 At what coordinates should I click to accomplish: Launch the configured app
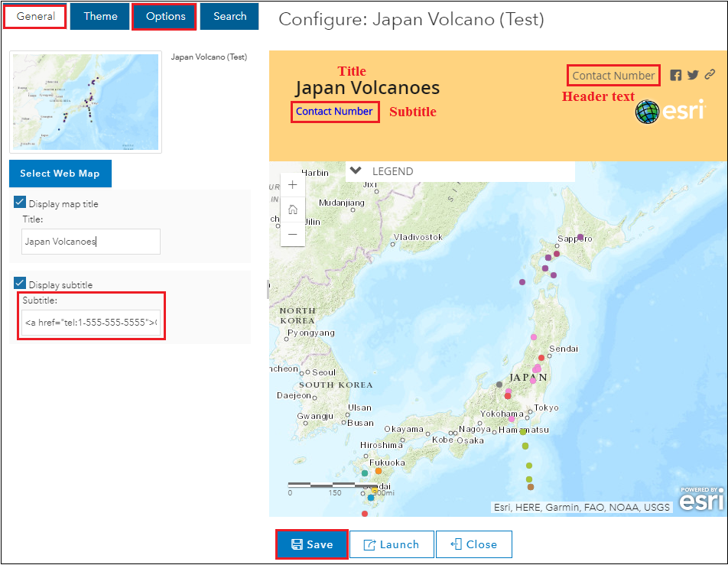392,544
